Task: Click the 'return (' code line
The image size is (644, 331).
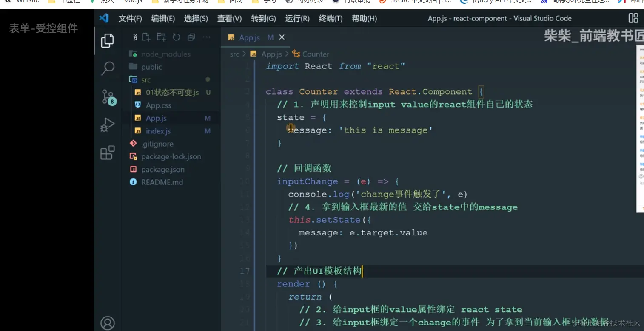Action: coord(310,297)
